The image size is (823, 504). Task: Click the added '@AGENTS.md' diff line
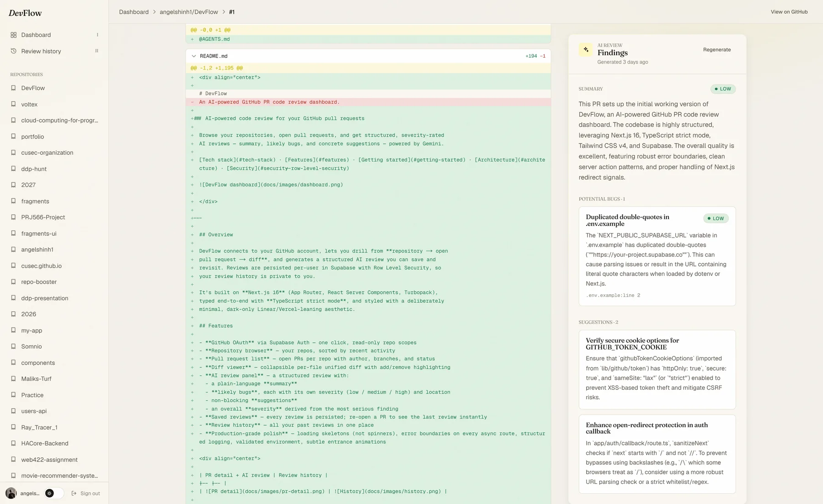pos(368,39)
